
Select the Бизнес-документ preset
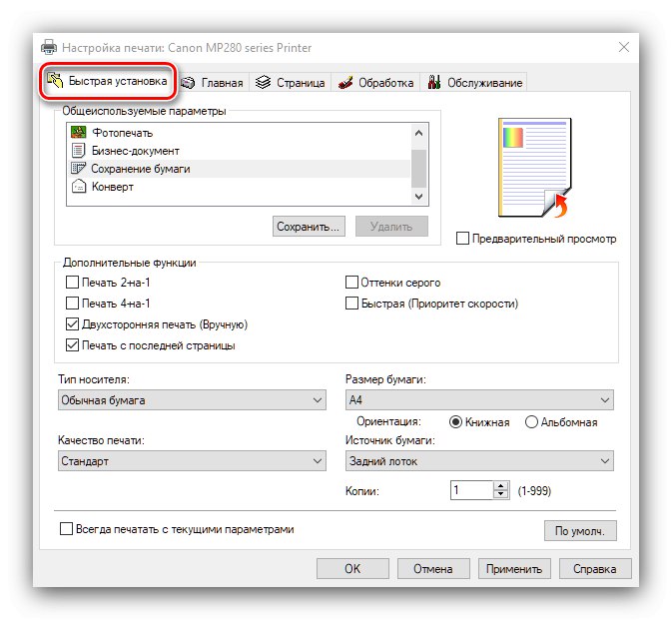(x=239, y=151)
